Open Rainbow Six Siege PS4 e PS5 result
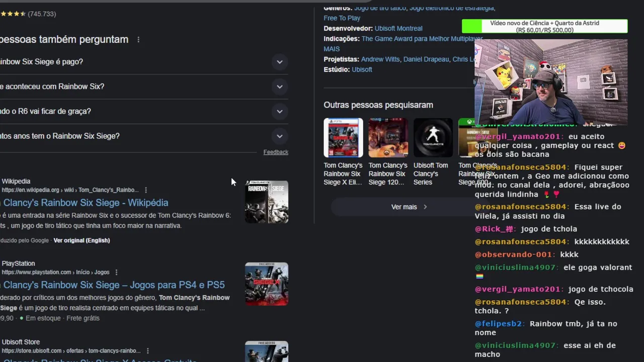 coord(113,285)
